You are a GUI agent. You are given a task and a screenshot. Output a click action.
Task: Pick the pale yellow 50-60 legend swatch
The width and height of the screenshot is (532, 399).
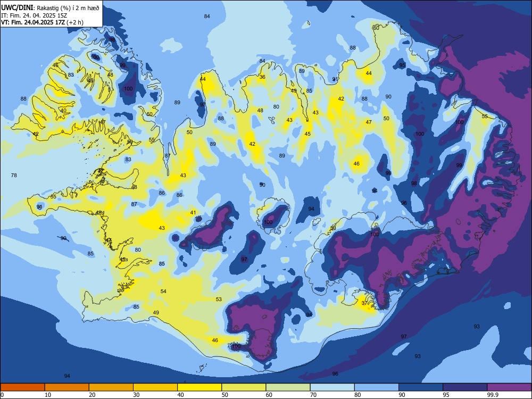point(244,387)
